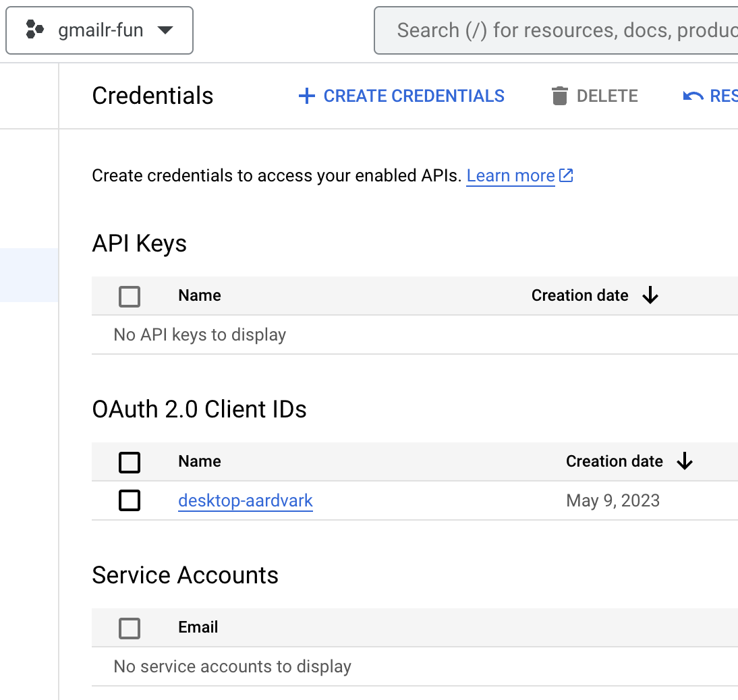Check the select-all checkbox for OAuth Client IDs

pyautogui.click(x=130, y=462)
